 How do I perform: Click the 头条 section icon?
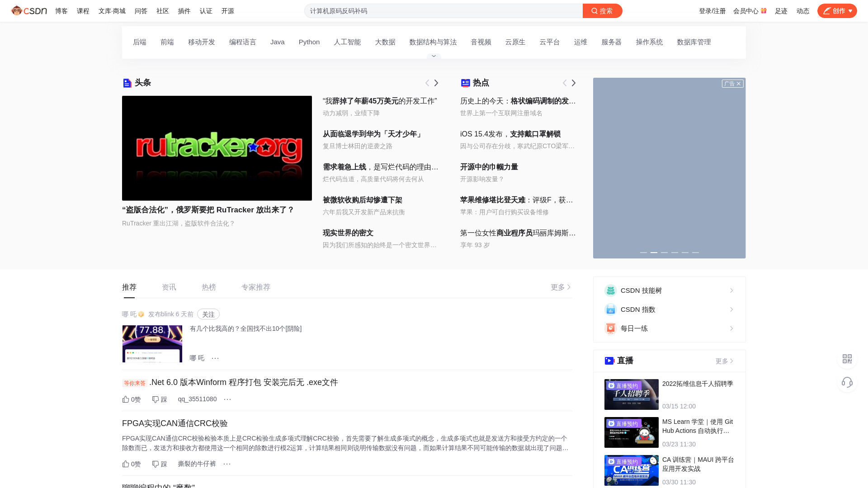click(127, 83)
